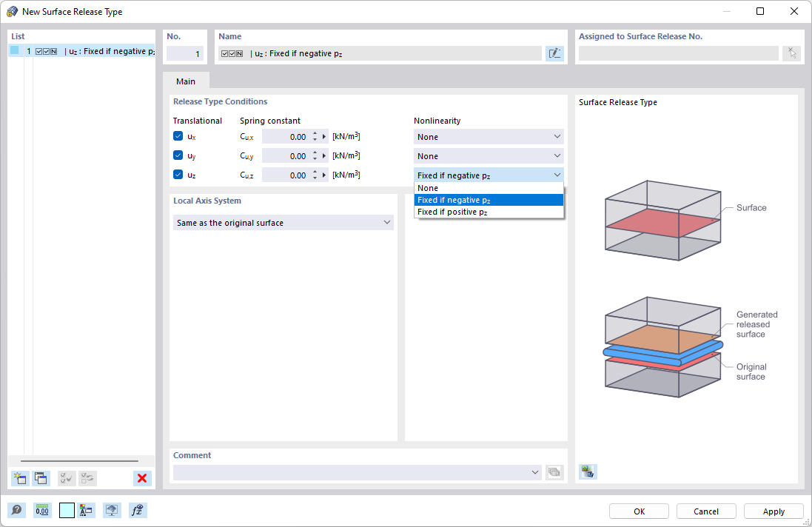This screenshot has width=812, height=527.
Task: Click the OK button
Action: pyautogui.click(x=639, y=511)
